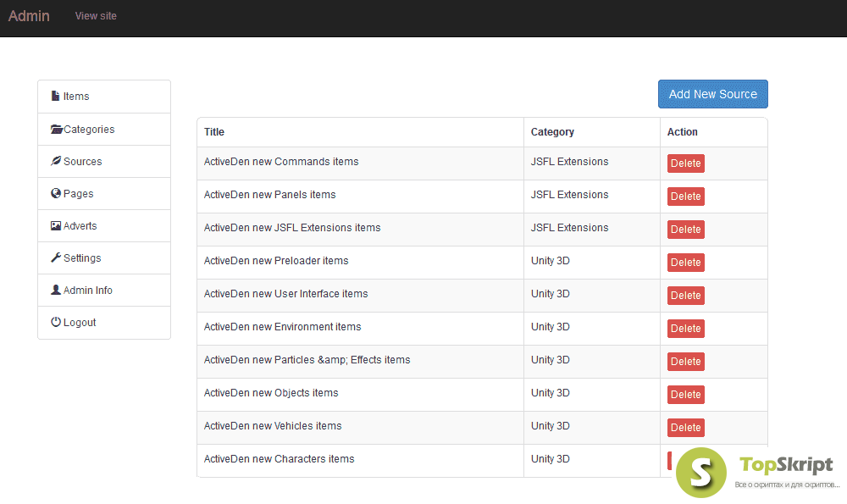Click the Logout power icon
This screenshot has height=504, width=847.
56,322
